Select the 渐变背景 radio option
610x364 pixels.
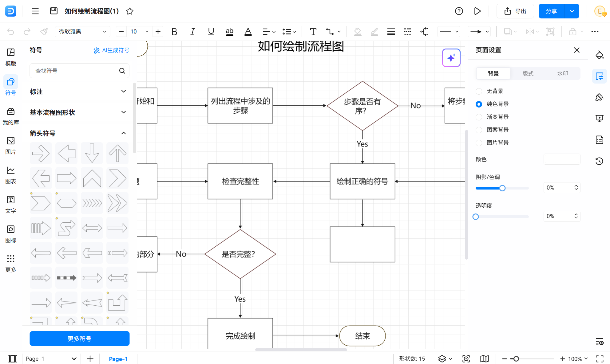click(x=479, y=117)
